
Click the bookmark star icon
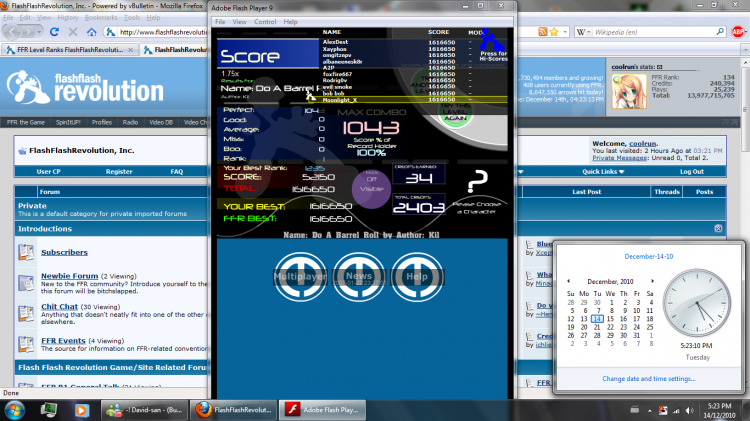point(554,32)
